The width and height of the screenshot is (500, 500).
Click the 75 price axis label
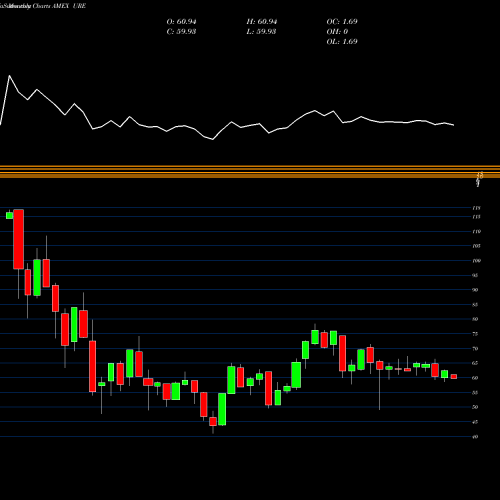point(475,334)
